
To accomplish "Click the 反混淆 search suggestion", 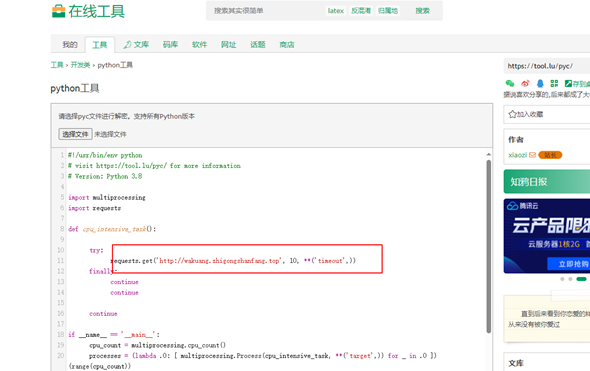I will pyautogui.click(x=361, y=11).
